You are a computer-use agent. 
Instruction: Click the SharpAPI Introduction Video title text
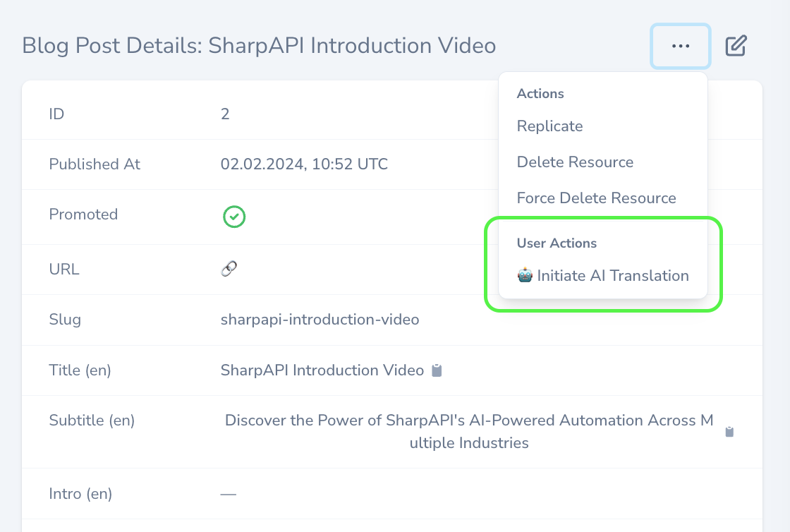pyautogui.click(x=322, y=370)
